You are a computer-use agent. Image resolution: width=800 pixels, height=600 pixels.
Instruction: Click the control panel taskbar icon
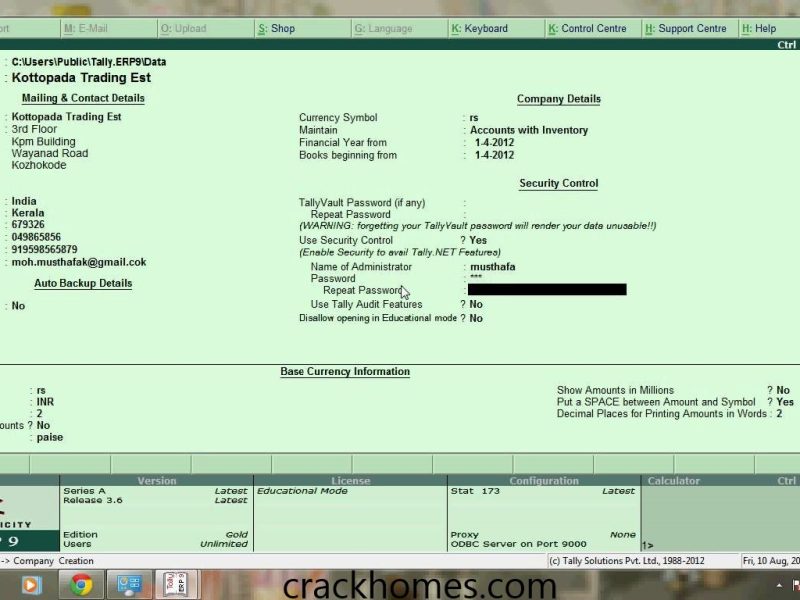click(129, 585)
